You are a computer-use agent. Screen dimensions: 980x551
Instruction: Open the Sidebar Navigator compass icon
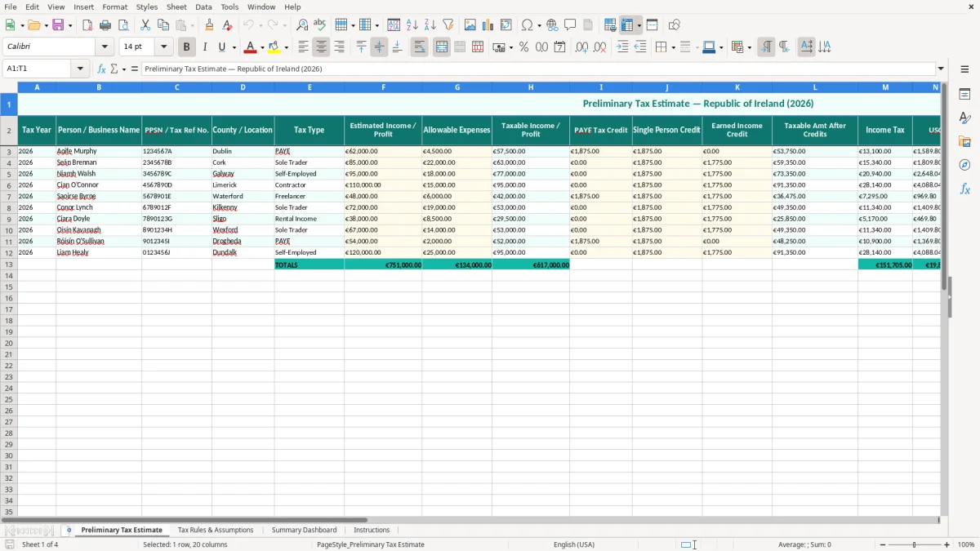coord(965,165)
